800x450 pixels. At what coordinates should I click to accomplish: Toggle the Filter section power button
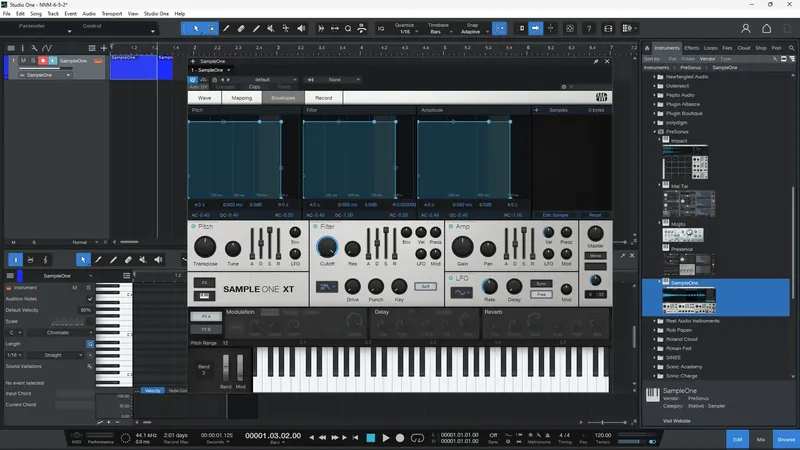315,226
